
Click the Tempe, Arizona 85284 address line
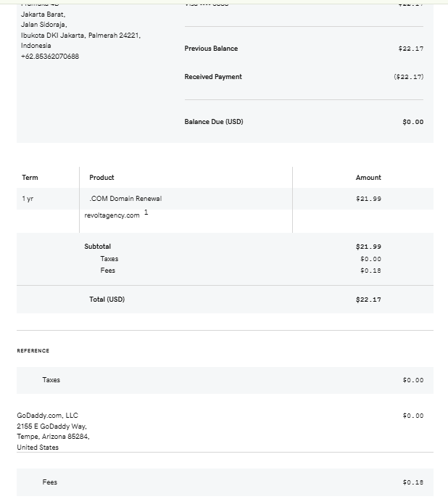tap(53, 437)
